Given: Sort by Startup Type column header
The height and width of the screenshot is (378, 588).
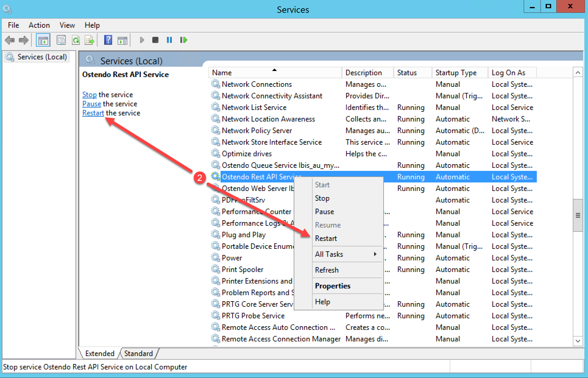Looking at the screenshot, I should 456,73.
